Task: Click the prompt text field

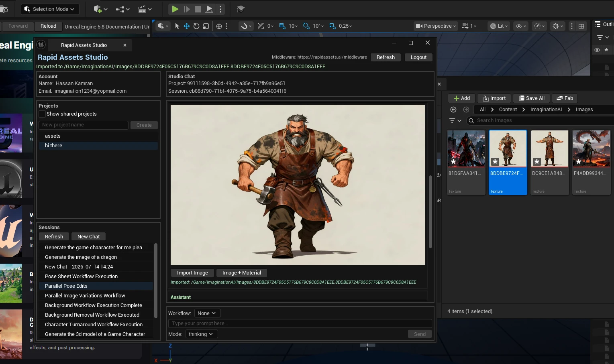Action: coord(300,323)
